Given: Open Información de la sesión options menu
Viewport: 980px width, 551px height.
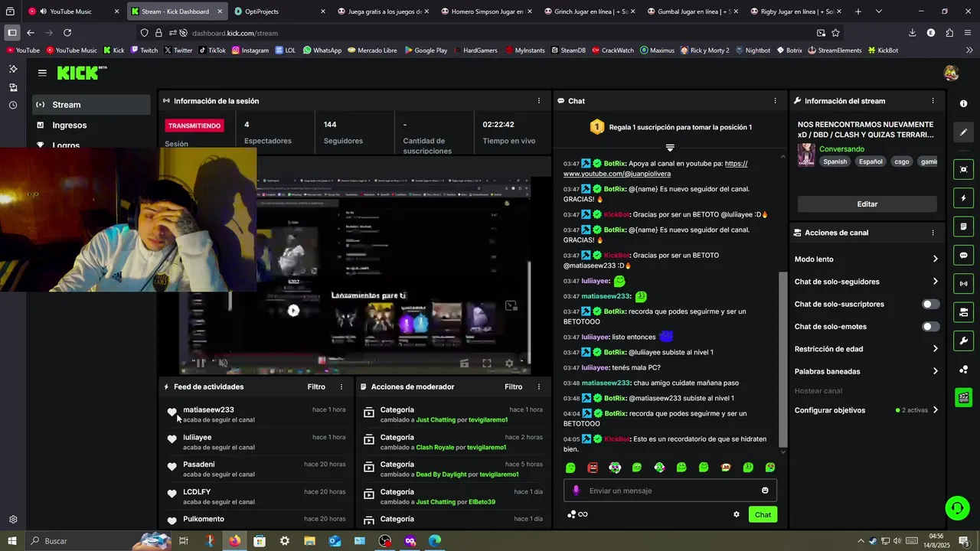Looking at the screenshot, I should click(x=538, y=101).
